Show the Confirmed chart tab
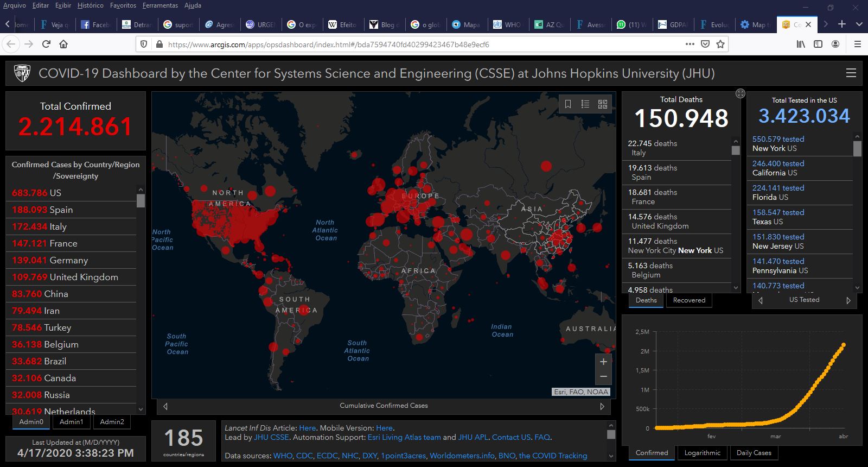The image size is (868, 467). pos(652,453)
